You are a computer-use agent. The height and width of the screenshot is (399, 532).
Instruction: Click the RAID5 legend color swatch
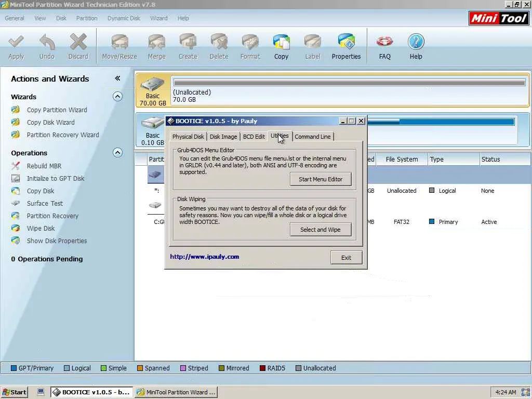[262, 368]
